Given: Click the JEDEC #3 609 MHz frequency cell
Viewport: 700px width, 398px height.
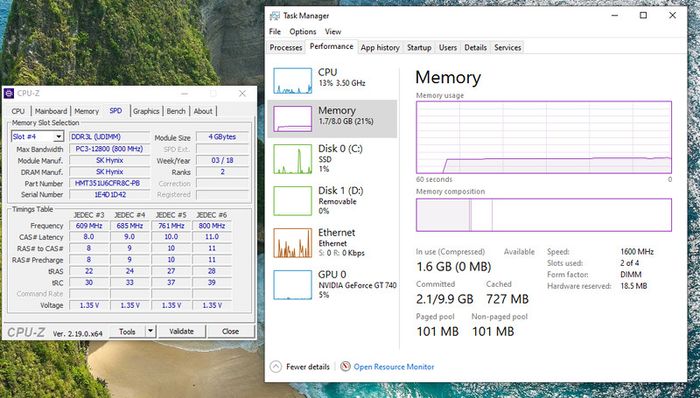Looking at the screenshot, I should (x=89, y=226).
